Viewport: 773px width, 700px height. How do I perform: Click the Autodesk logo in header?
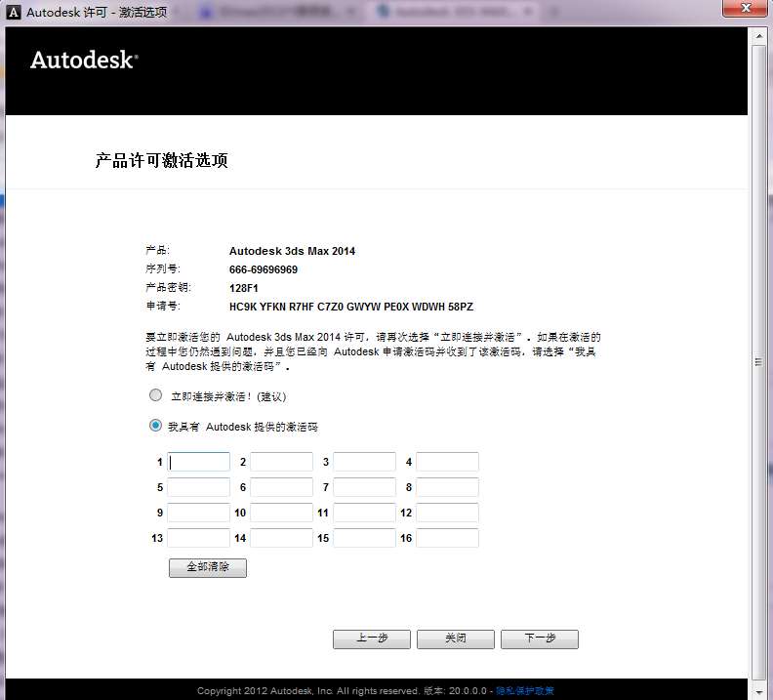[x=84, y=61]
